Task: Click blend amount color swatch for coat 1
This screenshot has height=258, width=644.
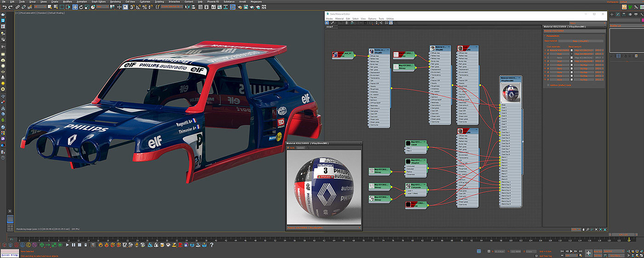Action: (572, 50)
